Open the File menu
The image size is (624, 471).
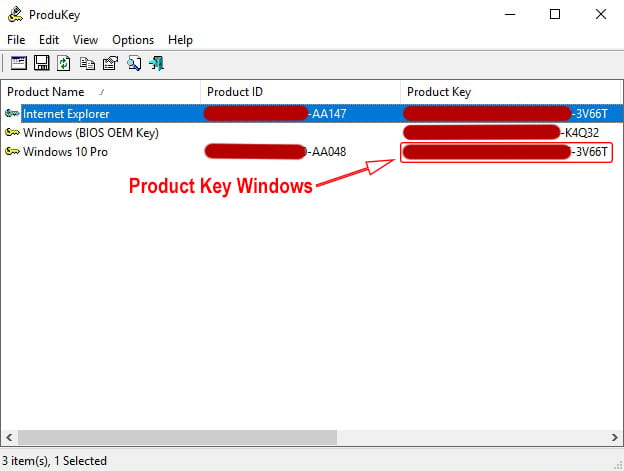point(16,40)
